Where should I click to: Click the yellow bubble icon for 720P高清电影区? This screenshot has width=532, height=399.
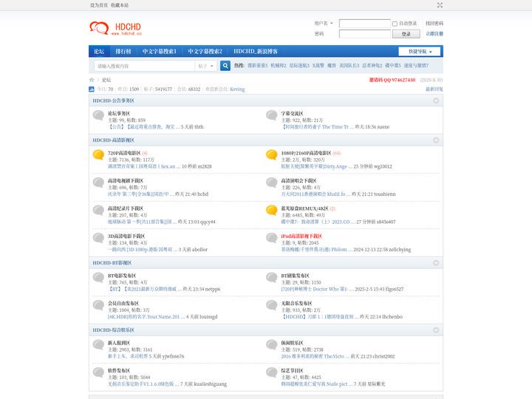click(98, 154)
